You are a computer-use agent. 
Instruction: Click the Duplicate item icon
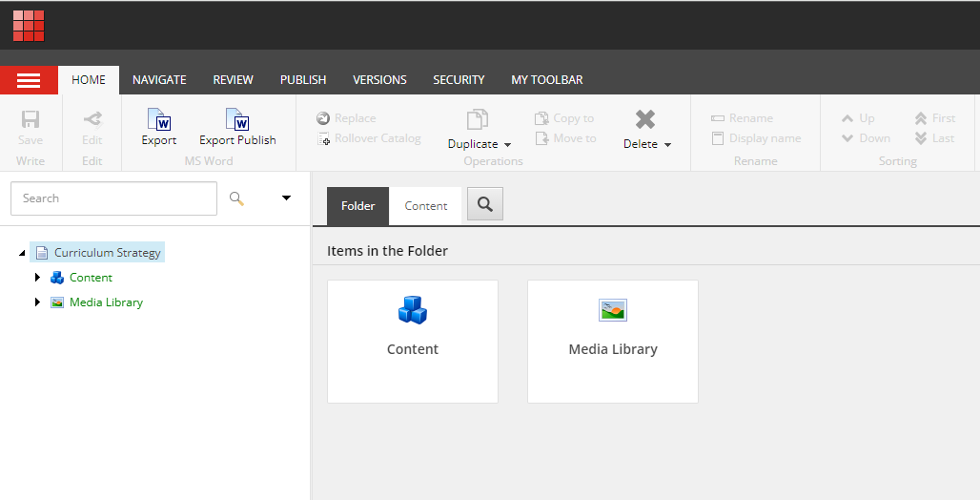pyautogui.click(x=477, y=119)
